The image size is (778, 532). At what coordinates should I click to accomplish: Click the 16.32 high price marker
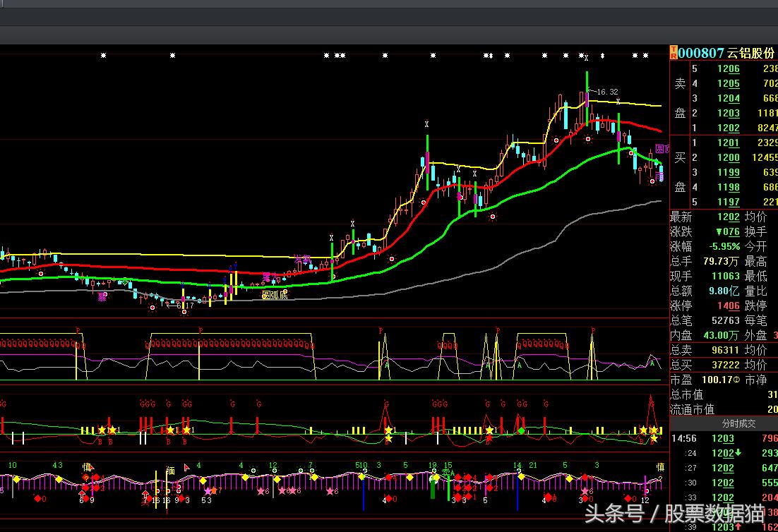(x=606, y=92)
